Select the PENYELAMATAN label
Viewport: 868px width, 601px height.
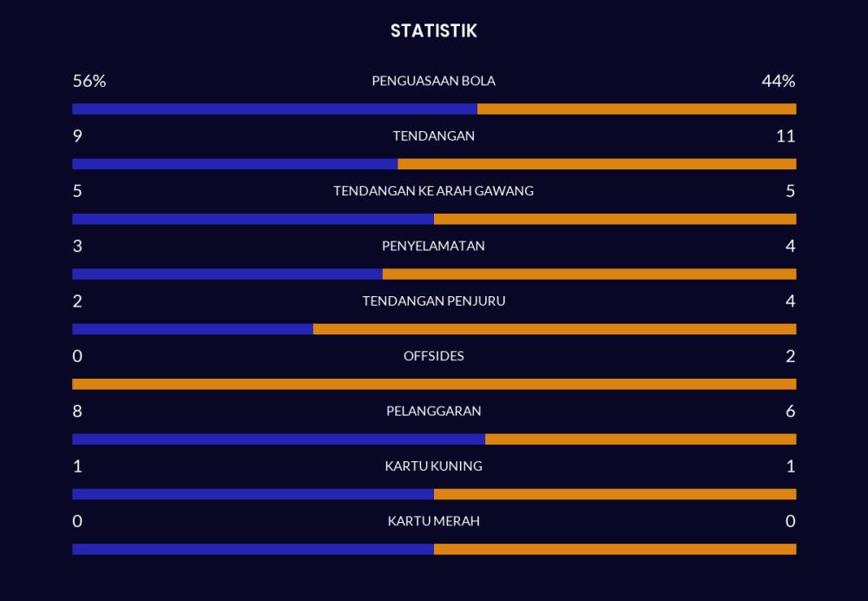coord(433,246)
